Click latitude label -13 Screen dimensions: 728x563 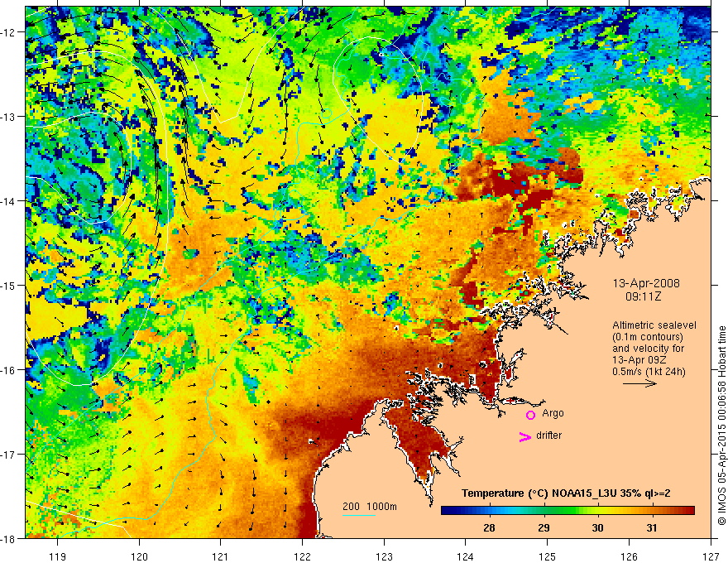click(x=9, y=117)
